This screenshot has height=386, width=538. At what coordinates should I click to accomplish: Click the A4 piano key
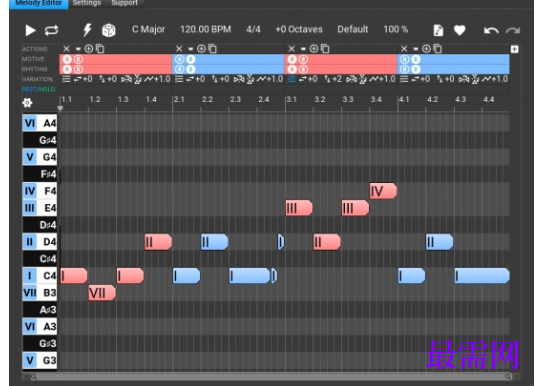pos(40,123)
